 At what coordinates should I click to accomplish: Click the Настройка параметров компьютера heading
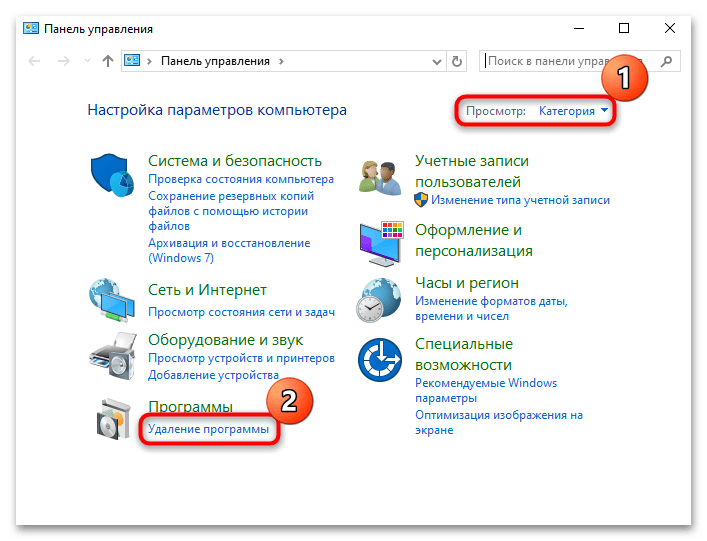[217, 110]
